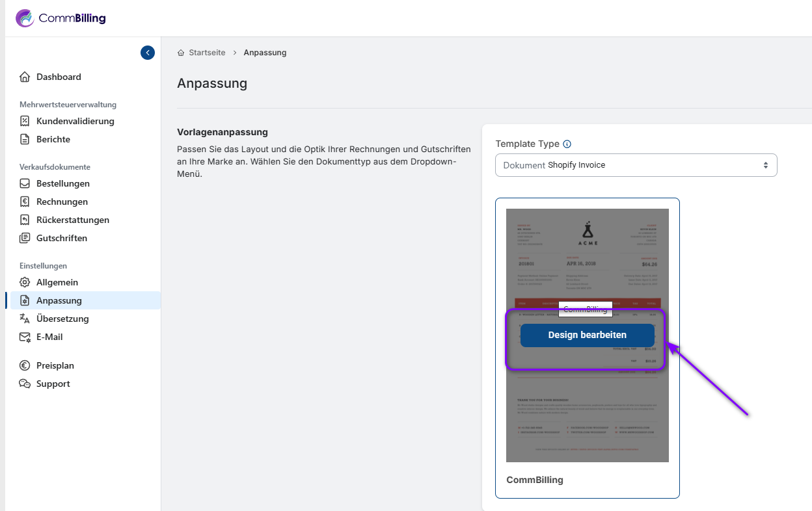This screenshot has width=812, height=511.
Task: Click the Kundenvalidierung percent icon
Action: pyautogui.click(x=25, y=121)
